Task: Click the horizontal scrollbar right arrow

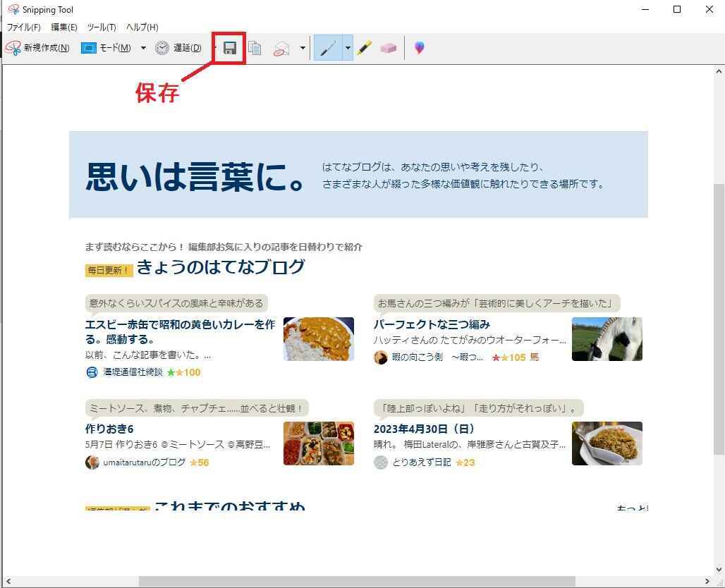Action: (x=707, y=581)
